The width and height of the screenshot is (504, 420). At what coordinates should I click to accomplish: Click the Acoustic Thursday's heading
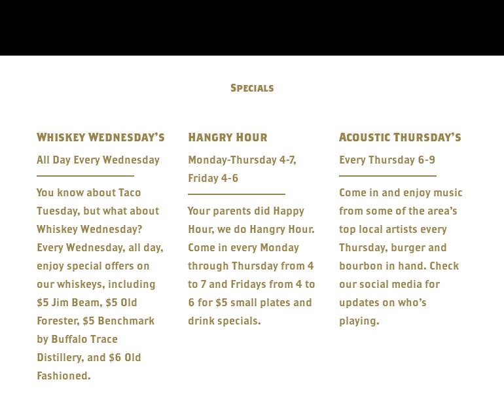[x=400, y=137]
